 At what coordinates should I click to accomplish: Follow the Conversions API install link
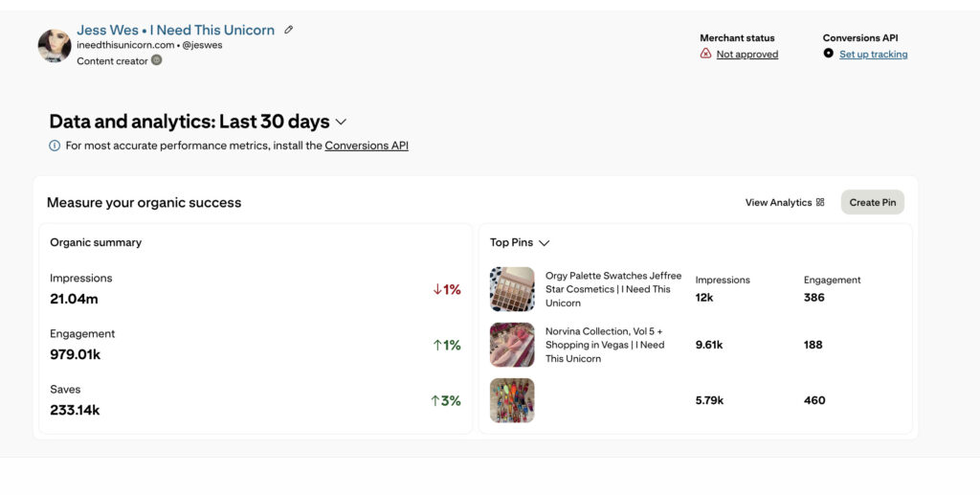click(x=367, y=146)
